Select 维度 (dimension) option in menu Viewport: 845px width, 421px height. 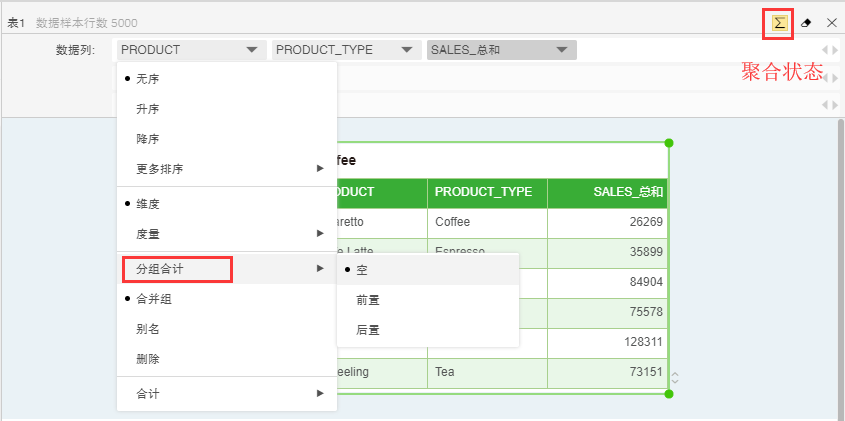click(147, 203)
